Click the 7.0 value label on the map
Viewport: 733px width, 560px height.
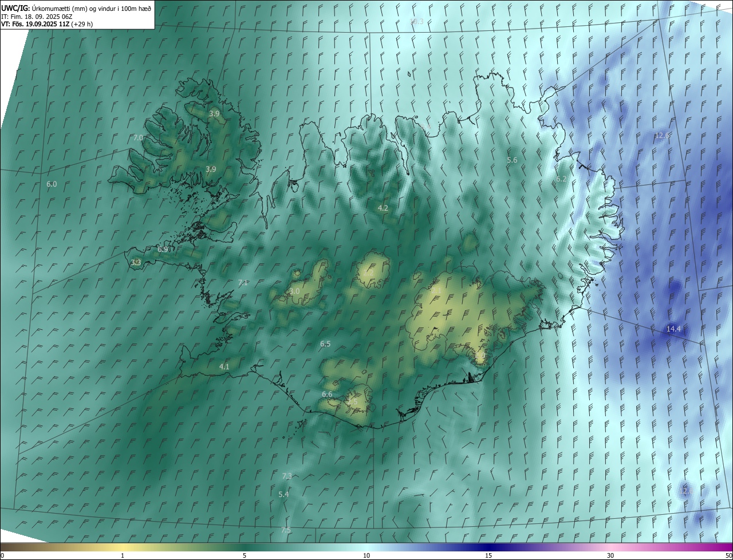138,138
